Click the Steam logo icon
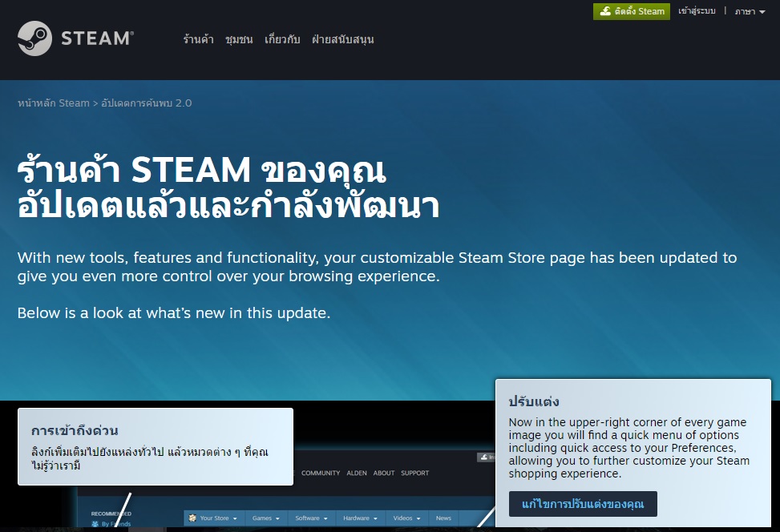Screen dimensions: 780x532 (34, 38)
